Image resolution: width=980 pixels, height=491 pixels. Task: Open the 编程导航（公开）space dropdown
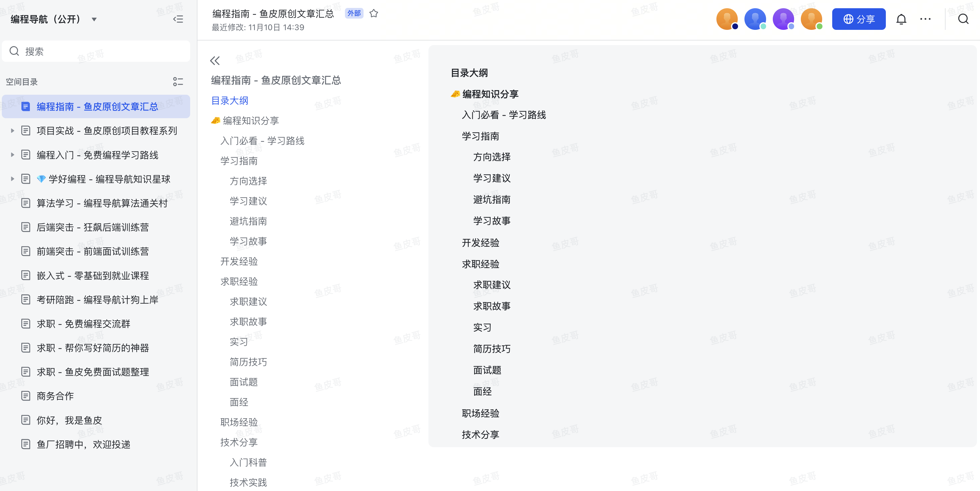pyautogui.click(x=94, y=19)
